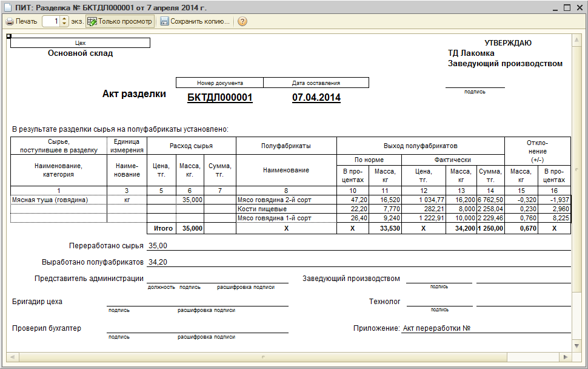Increase the number of copies with up arrow

coord(65,19)
